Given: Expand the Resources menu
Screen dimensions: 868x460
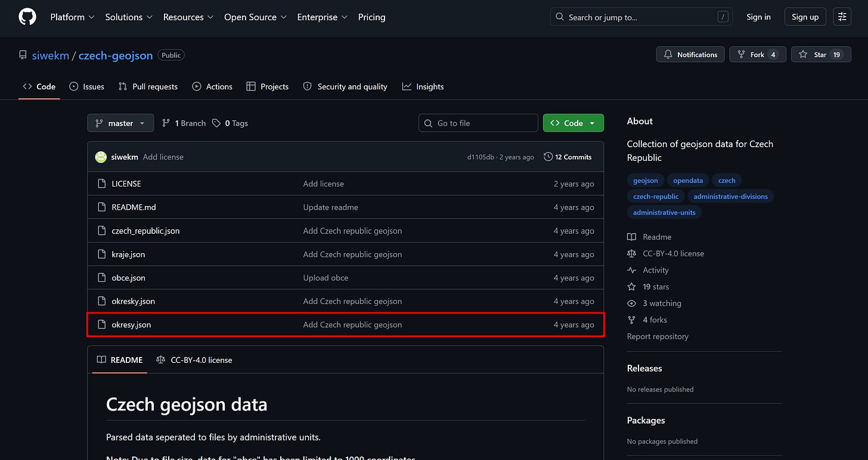Looking at the screenshot, I should pos(188,17).
